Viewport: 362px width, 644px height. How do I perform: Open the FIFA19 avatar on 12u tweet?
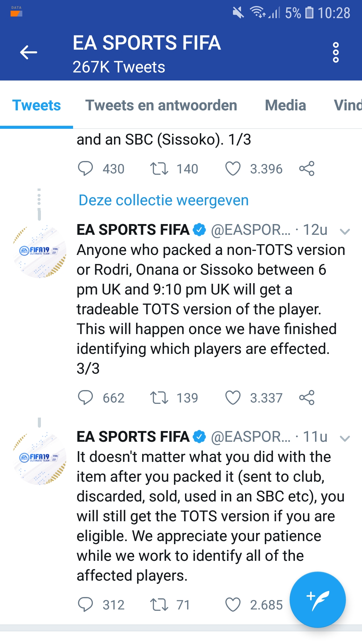[x=40, y=251]
